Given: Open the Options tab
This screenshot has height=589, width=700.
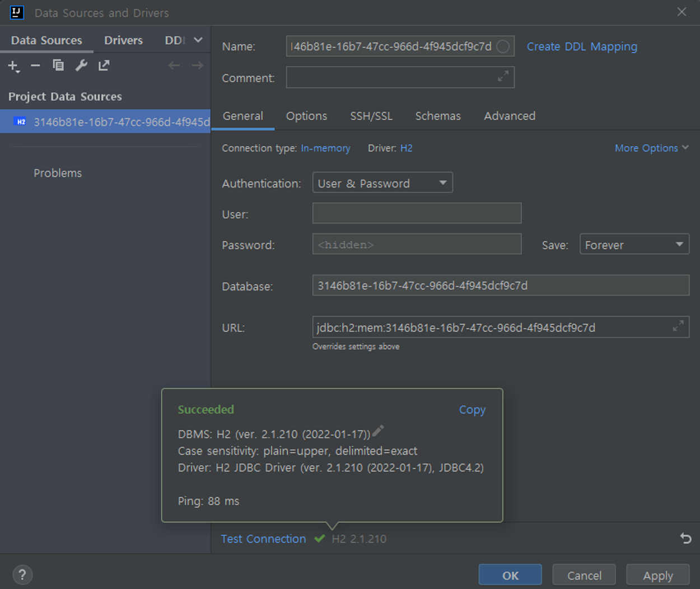Looking at the screenshot, I should click(306, 116).
